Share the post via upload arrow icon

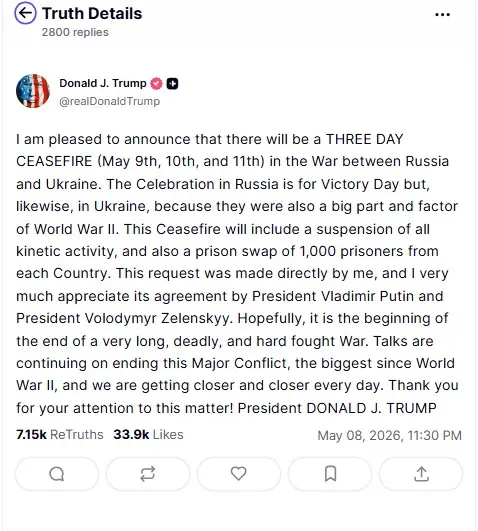(421, 474)
